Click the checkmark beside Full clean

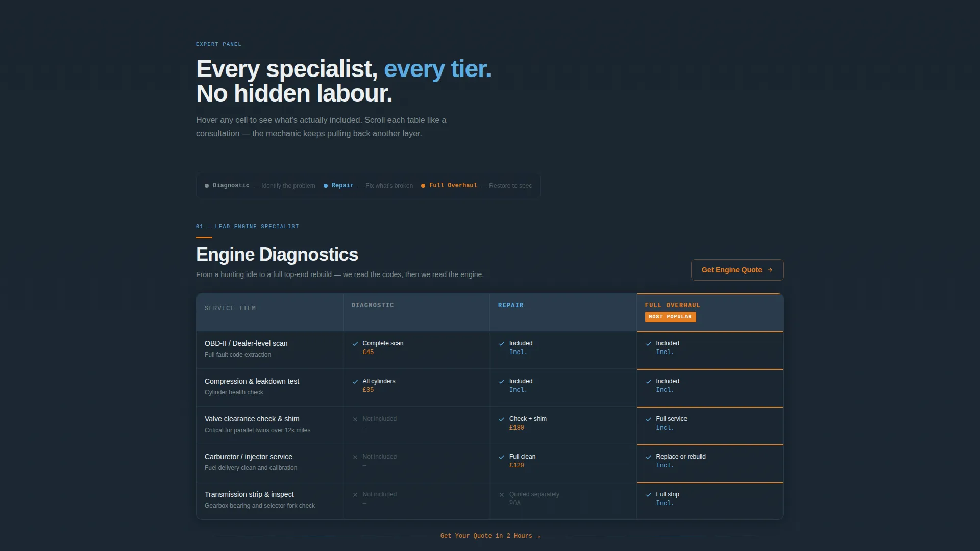point(502,457)
